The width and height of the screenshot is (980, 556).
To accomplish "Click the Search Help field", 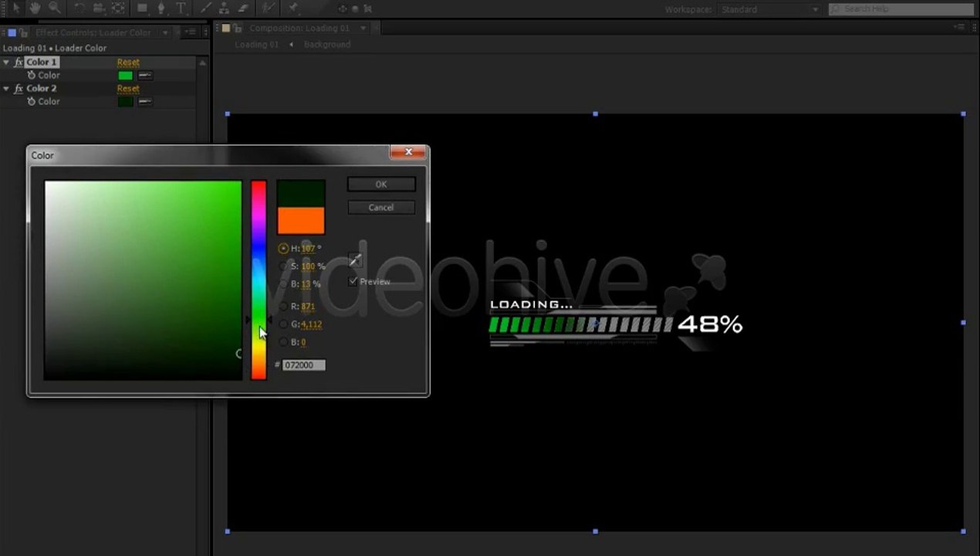I will point(900,9).
